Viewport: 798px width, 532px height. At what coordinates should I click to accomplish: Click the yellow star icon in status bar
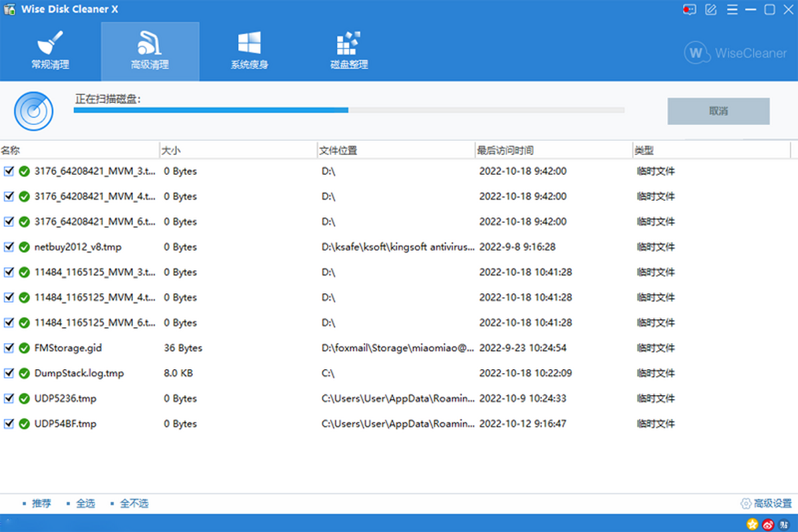(753, 523)
